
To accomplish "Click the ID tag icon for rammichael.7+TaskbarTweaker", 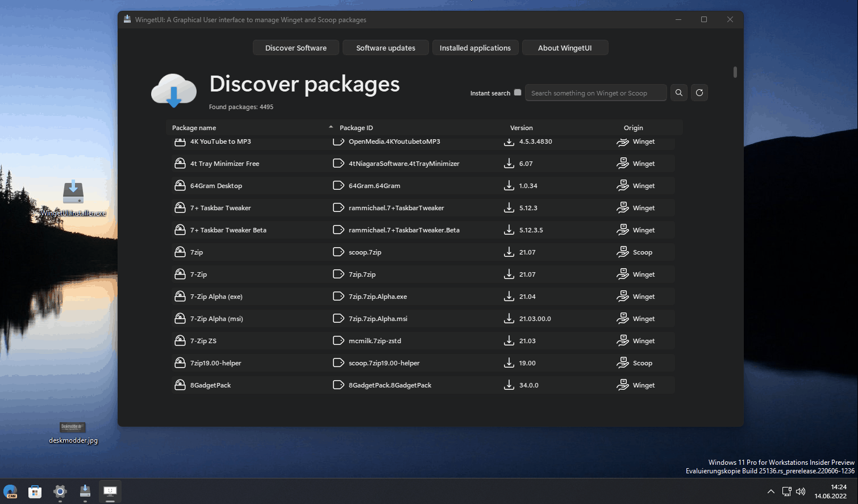I will click(338, 208).
